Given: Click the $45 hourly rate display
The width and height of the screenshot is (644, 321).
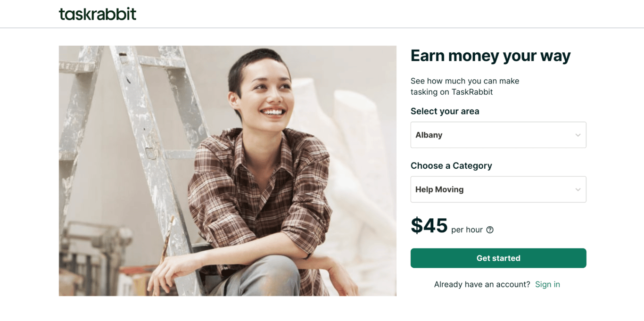Looking at the screenshot, I should coord(429,226).
